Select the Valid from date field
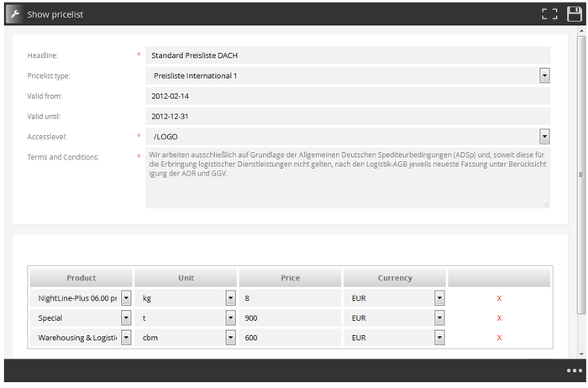 [x=347, y=96]
